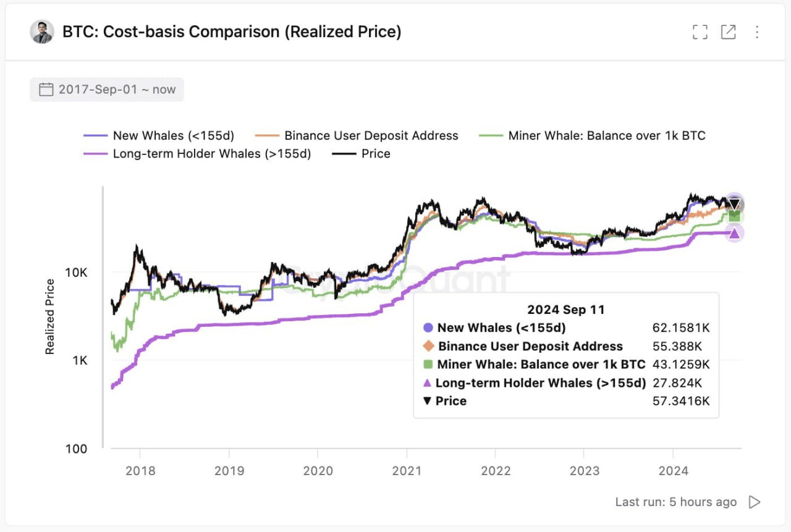Run the query with play icon
The height and width of the screenshot is (532, 791).
(x=755, y=502)
